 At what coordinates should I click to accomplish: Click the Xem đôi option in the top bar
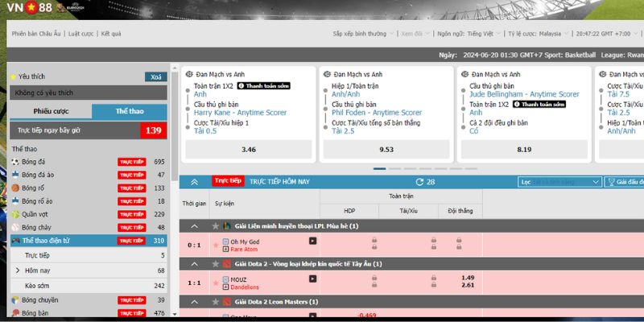(x=415, y=34)
